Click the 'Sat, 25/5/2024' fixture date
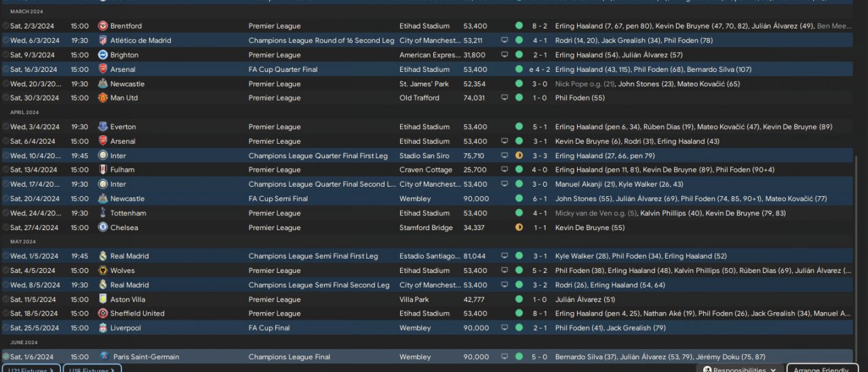Image resolution: width=868 pixels, height=372 pixels. (x=33, y=328)
